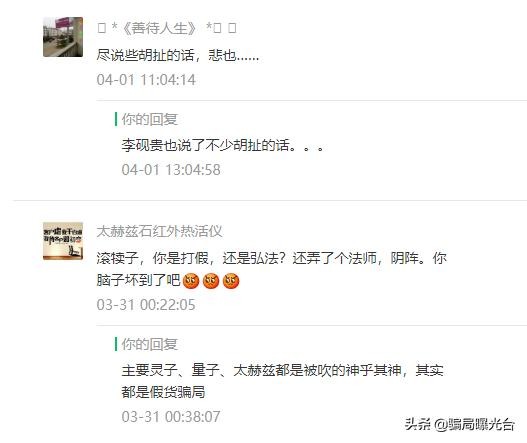The height and width of the screenshot is (443, 527).
Task: Click the 头条 @骗局曝光台 watermark
Action: click(x=459, y=425)
